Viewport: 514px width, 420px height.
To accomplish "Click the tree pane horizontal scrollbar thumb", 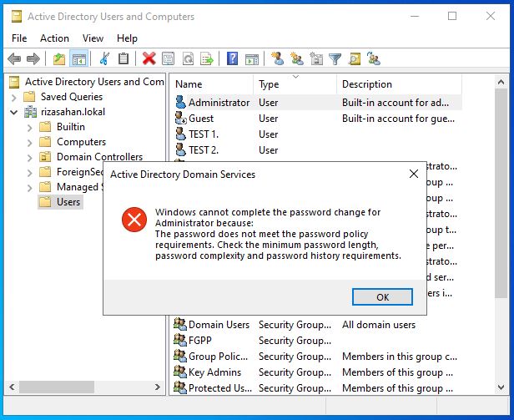I will (57, 387).
